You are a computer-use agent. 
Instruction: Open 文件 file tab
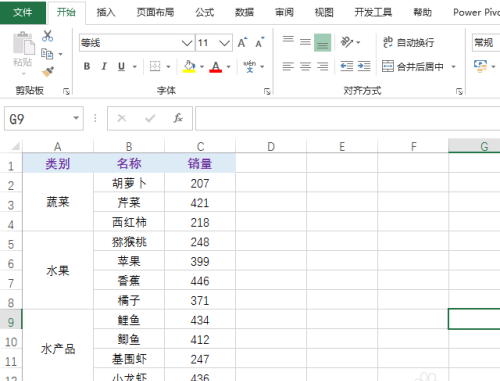(x=23, y=12)
